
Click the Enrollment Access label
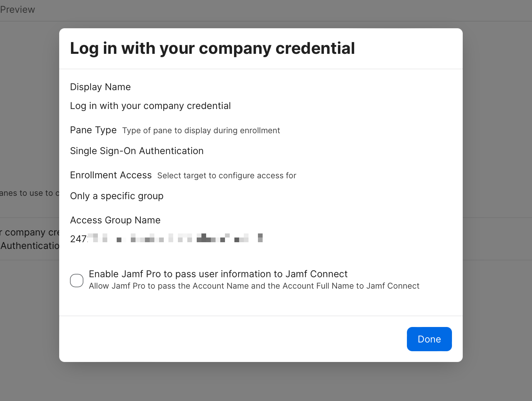pyautogui.click(x=111, y=175)
